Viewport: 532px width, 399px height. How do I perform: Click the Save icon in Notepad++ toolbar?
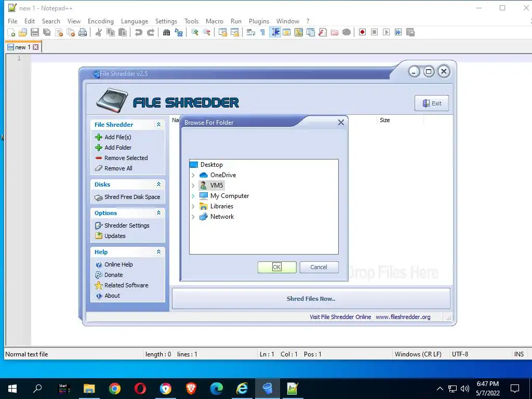point(35,32)
